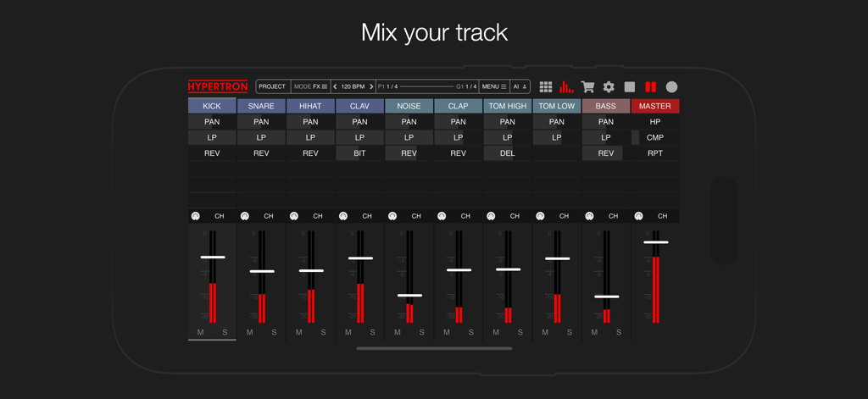
Task: Open the shopping cart store
Action: coord(587,87)
